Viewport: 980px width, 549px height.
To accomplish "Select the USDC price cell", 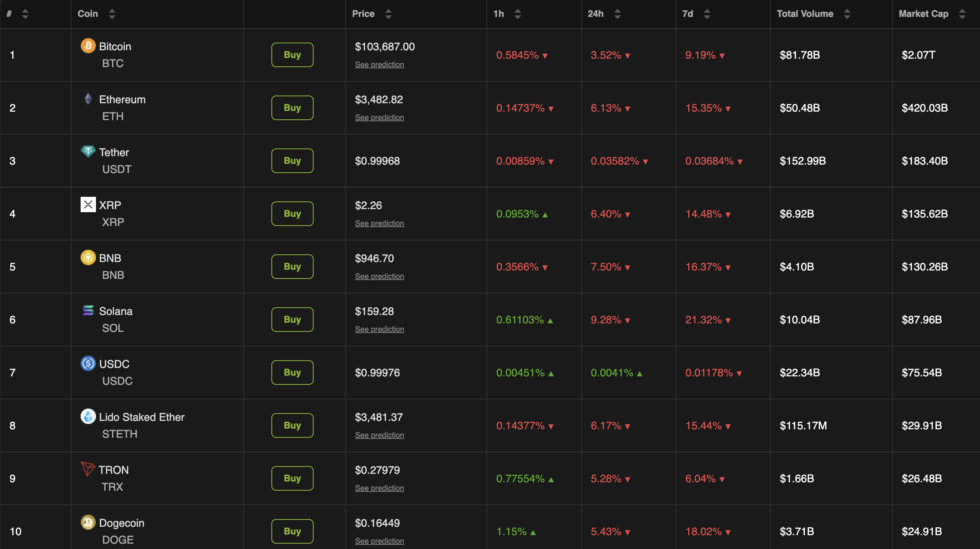I will 377,372.
